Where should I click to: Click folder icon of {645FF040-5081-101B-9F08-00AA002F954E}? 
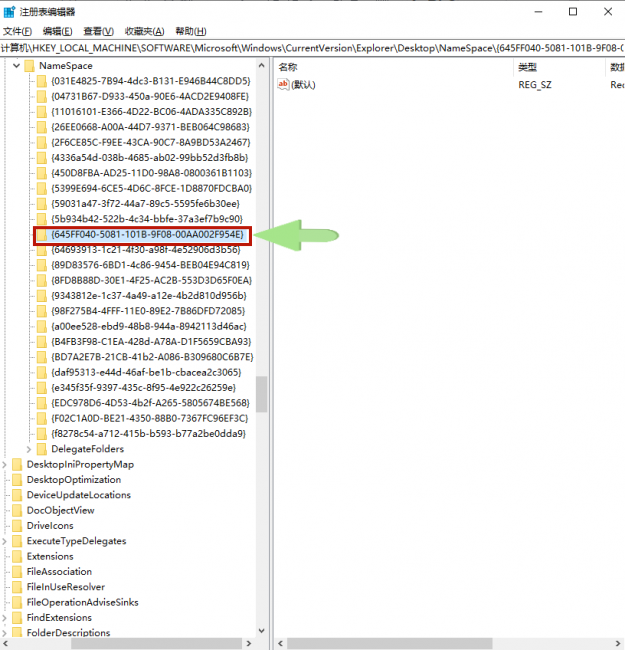tap(41, 235)
